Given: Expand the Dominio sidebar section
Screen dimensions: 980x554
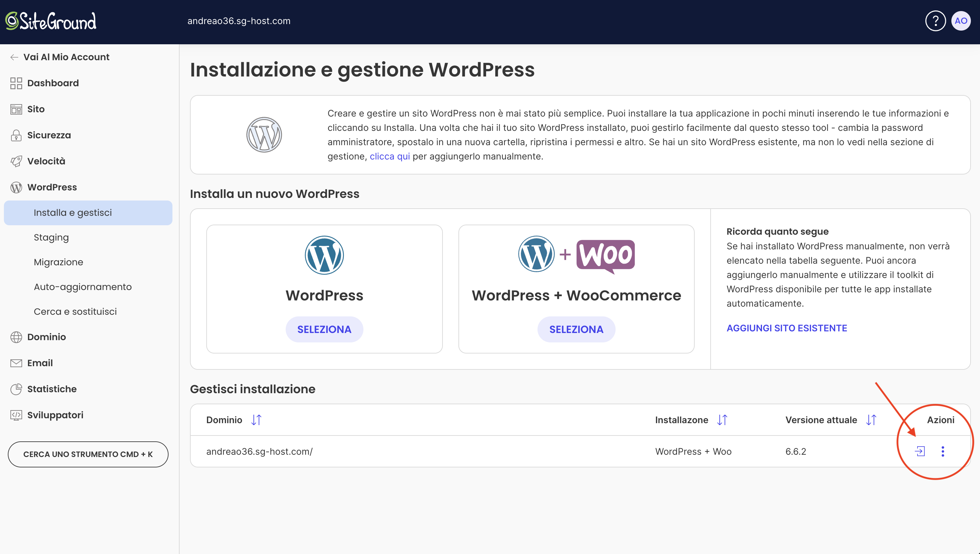Looking at the screenshot, I should tap(47, 337).
